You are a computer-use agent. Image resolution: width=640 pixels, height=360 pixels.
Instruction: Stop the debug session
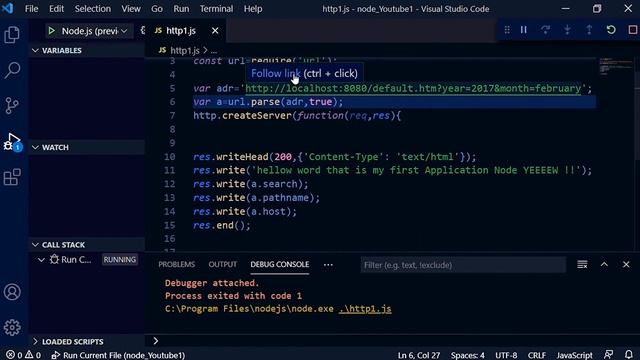tap(633, 30)
